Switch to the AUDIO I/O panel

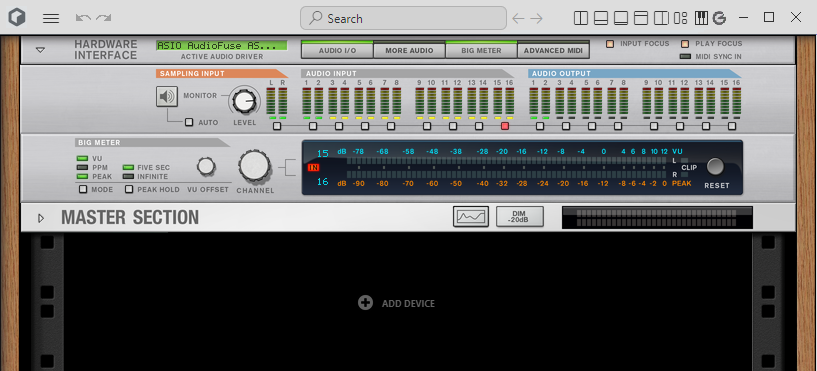coord(337,50)
